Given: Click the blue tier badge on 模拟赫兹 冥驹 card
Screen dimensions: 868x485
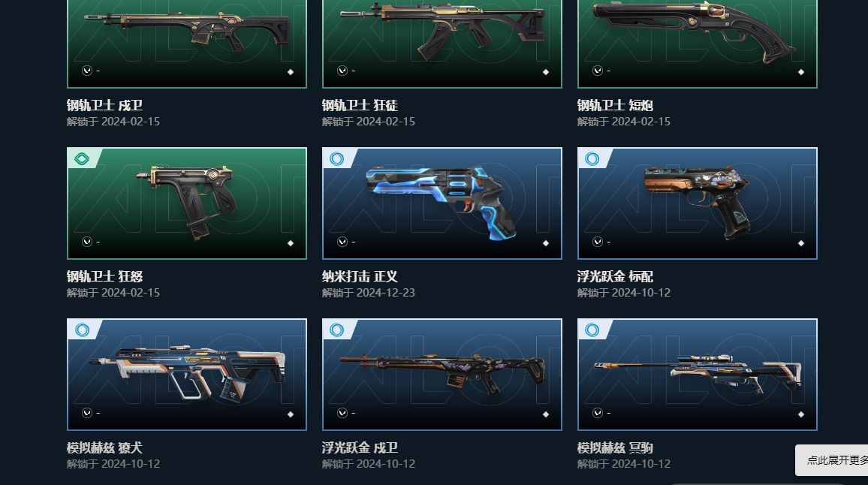Looking at the screenshot, I should 592,330.
